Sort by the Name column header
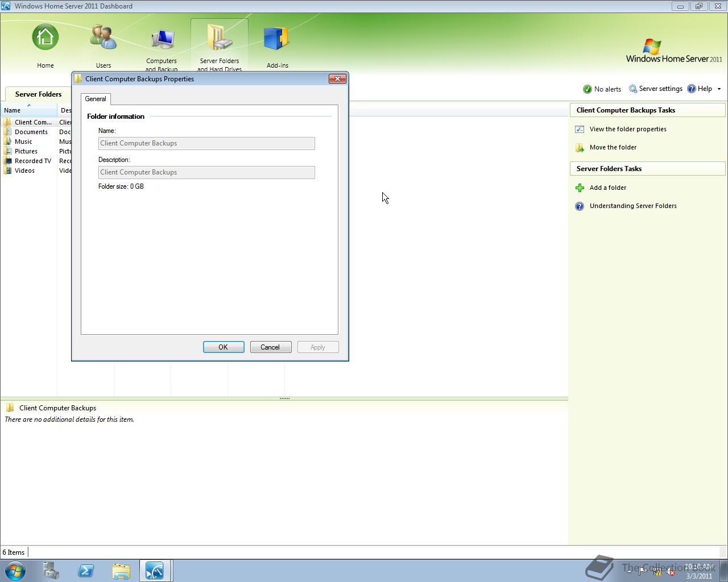Screen dimensions: 728x582 tap(28, 110)
